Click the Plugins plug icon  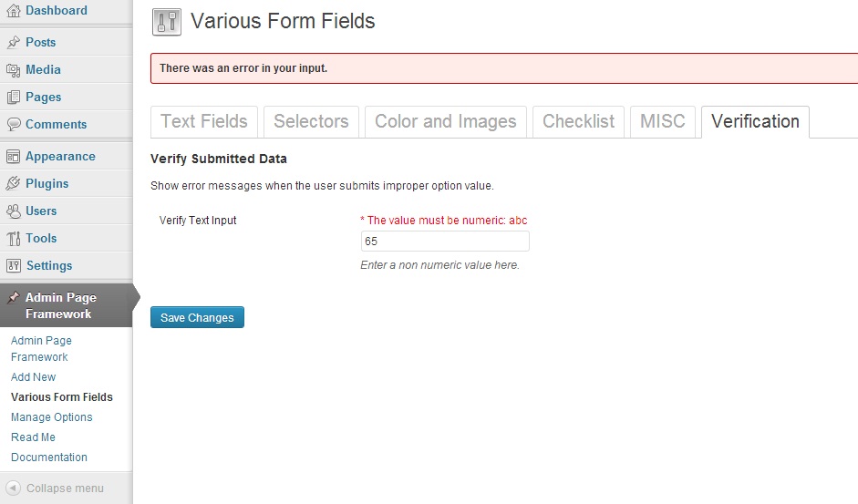tap(13, 183)
